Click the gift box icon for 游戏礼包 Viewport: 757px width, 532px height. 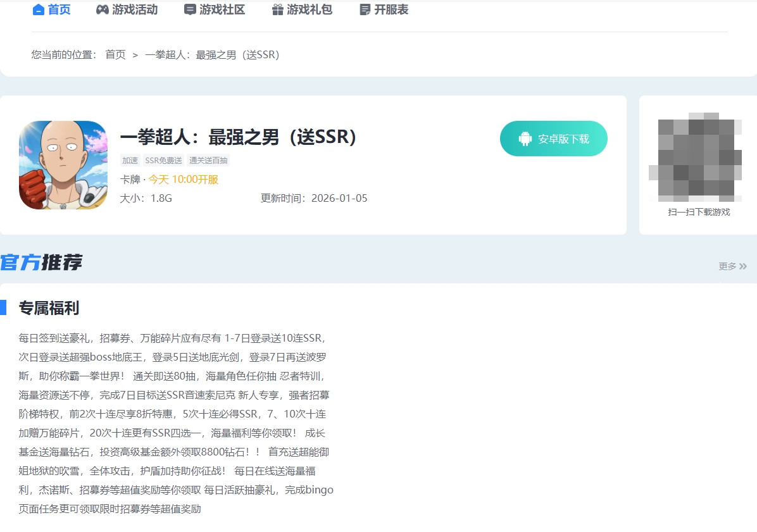(277, 10)
